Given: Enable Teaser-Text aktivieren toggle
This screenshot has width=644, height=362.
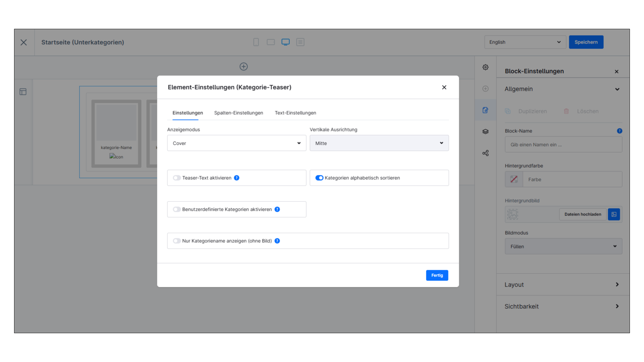Looking at the screenshot, I should tap(177, 178).
